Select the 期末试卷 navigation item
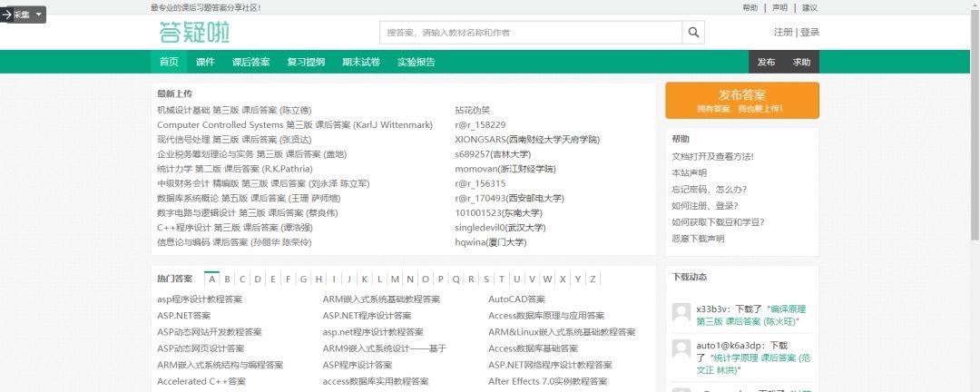This screenshot has width=980, height=392. (x=361, y=62)
